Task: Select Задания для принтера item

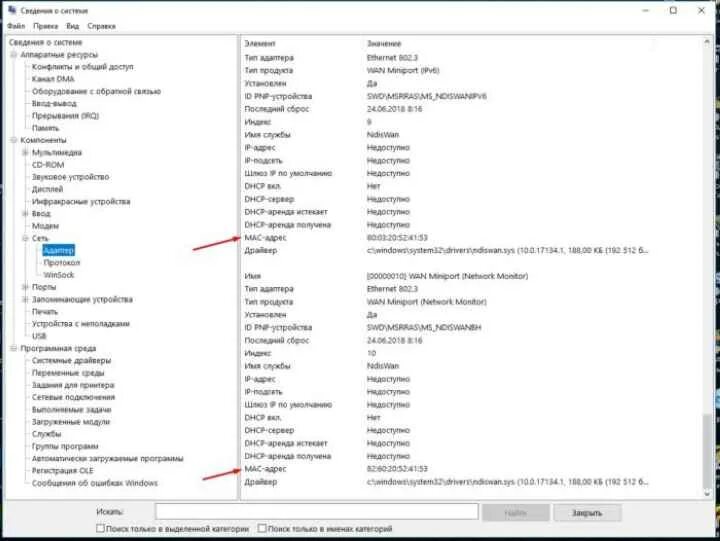Action: (x=73, y=385)
